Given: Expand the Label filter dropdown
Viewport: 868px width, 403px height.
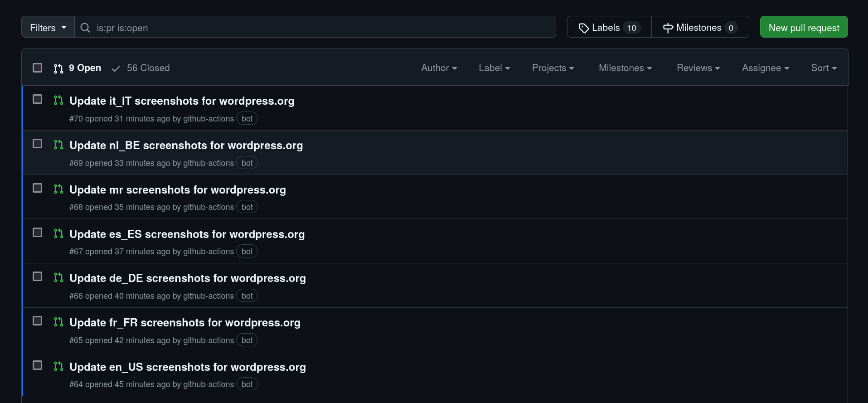Looking at the screenshot, I should point(494,68).
